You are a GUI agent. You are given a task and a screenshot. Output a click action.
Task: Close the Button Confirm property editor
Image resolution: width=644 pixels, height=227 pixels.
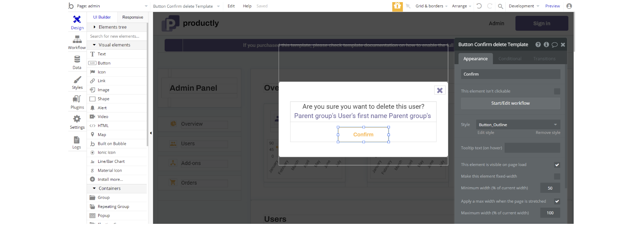tap(563, 44)
